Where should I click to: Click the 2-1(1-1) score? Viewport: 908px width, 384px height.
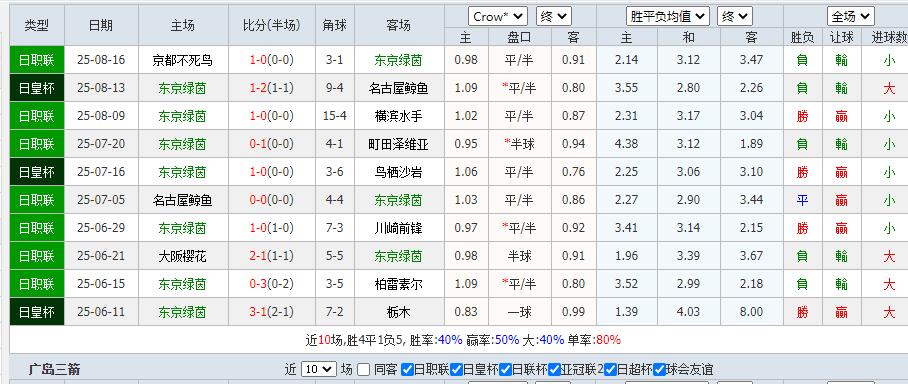pyautogui.click(x=272, y=256)
